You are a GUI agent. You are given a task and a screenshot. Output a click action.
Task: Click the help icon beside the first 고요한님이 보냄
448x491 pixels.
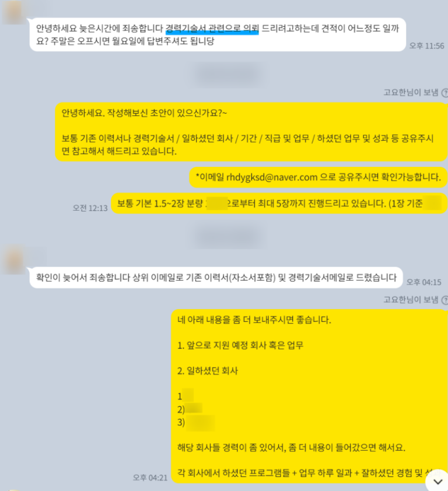(x=444, y=93)
